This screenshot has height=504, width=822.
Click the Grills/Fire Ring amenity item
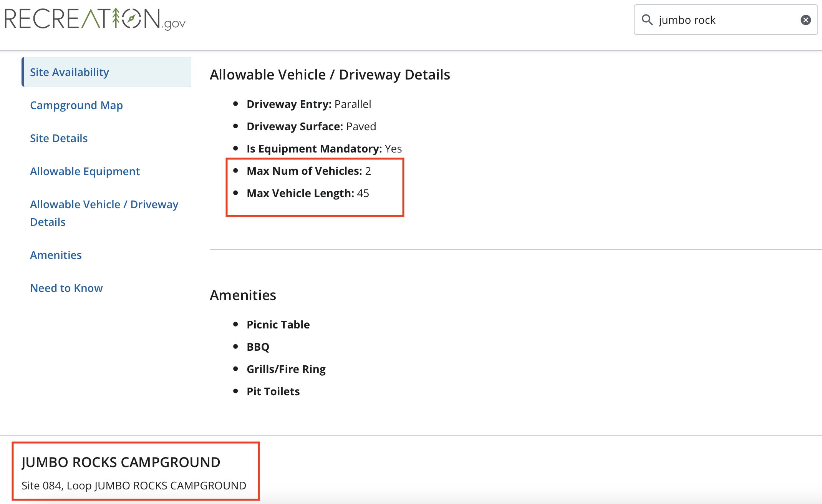(x=286, y=369)
